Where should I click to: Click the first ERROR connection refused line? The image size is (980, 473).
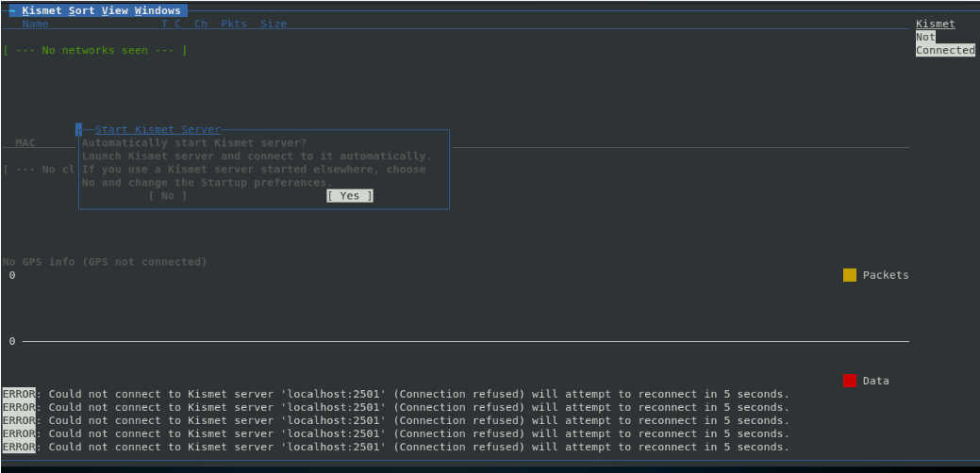tap(396, 395)
